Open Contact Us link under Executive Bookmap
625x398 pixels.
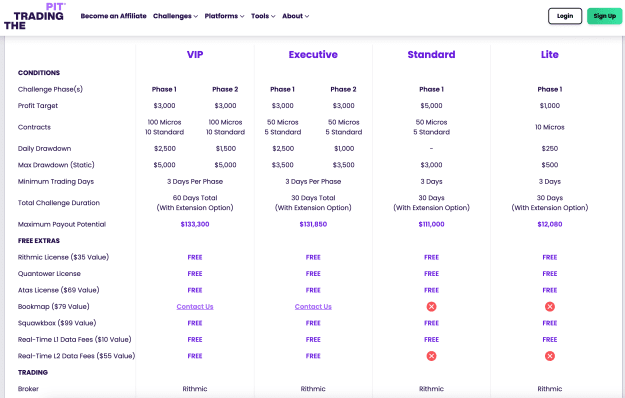(x=313, y=306)
